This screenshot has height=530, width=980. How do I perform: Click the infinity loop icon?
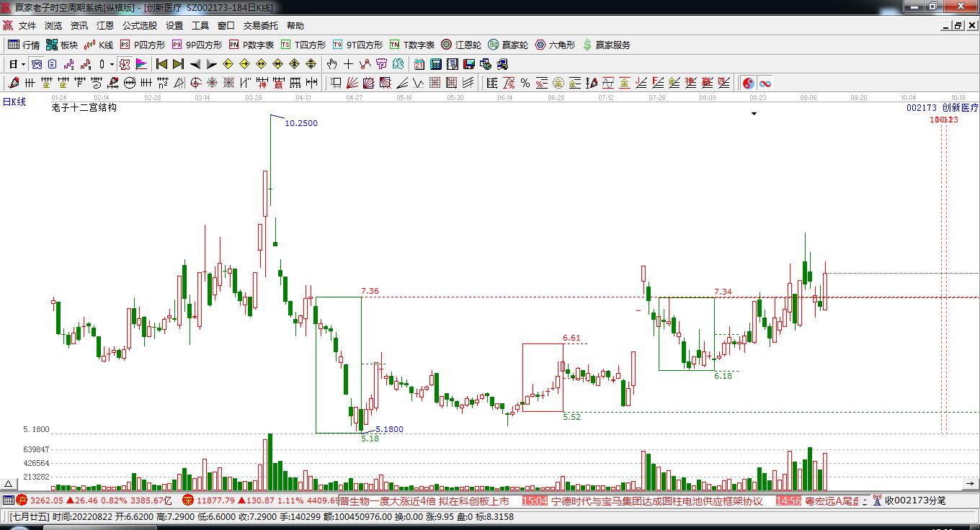[x=765, y=83]
